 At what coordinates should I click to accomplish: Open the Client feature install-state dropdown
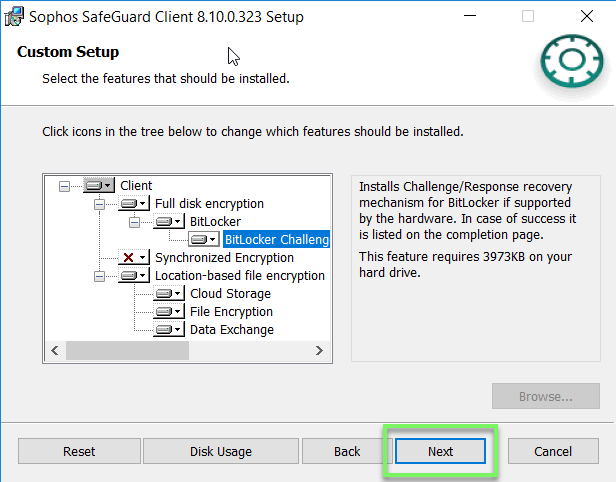pyautogui.click(x=99, y=185)
